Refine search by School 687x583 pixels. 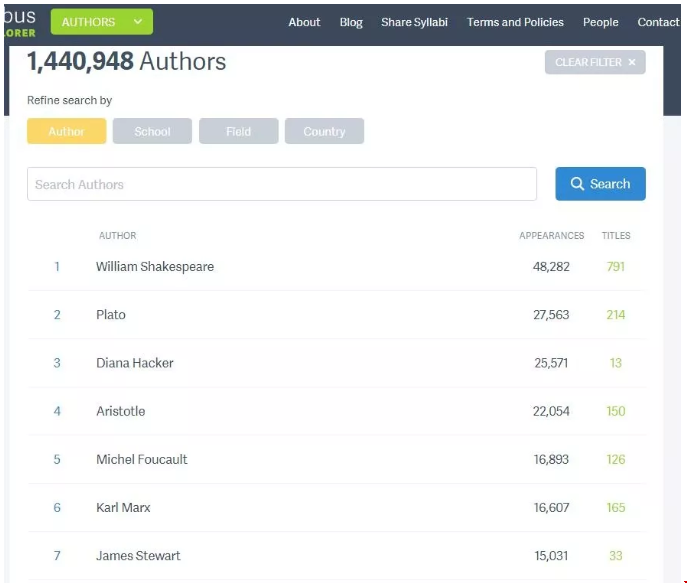(152, 131)
